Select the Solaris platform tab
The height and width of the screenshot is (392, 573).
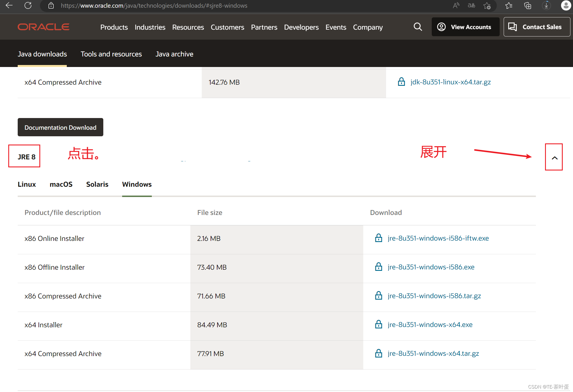tap(97, 184)
